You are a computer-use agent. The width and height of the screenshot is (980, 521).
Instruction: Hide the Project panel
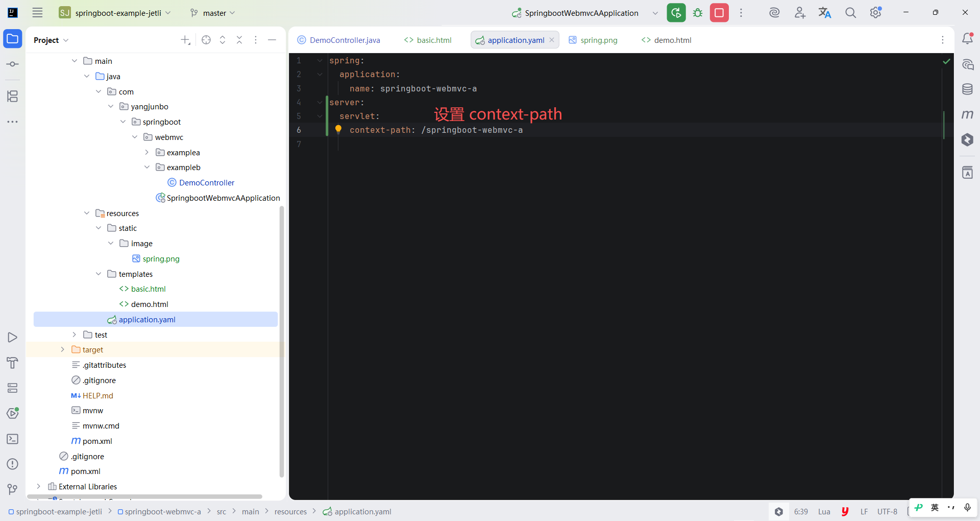(272, 40)
